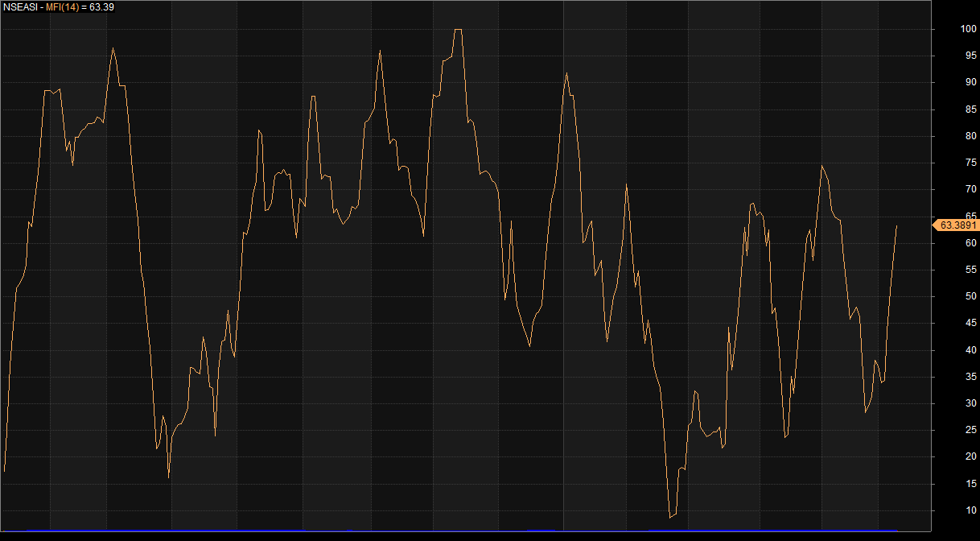Click the first MFI line point at left edge
This screenshot has height=541, width=980.
pyautogui.click(x=4, y=471)
